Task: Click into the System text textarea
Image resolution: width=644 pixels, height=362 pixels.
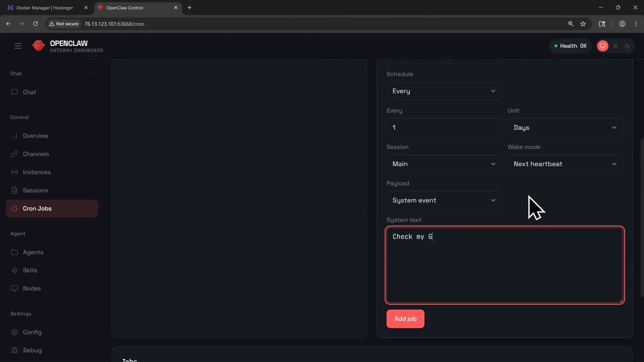Action: [505, 265]
